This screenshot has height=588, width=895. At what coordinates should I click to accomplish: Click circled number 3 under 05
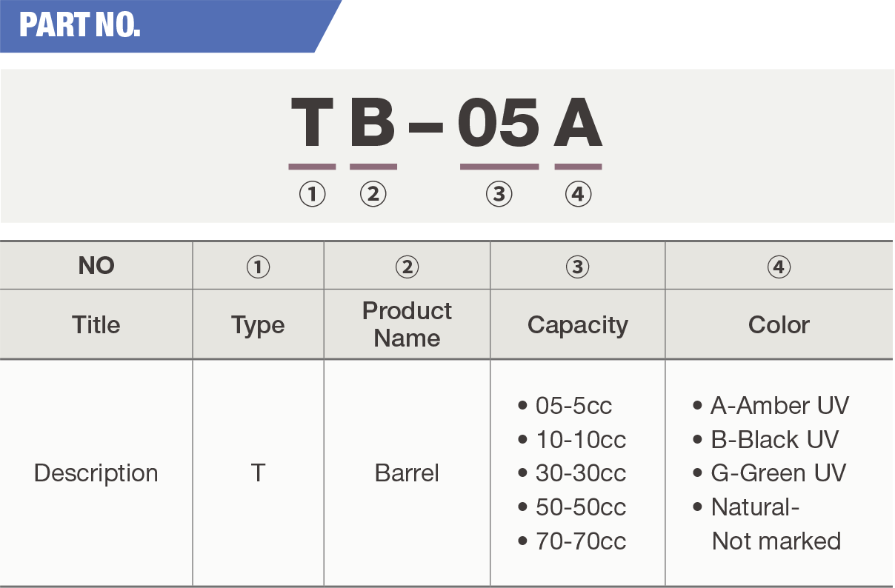499,194
